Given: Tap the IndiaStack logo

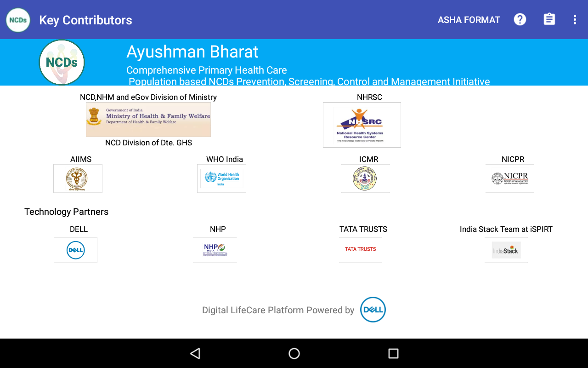Looking at the screenshot, I should (506, 250).
